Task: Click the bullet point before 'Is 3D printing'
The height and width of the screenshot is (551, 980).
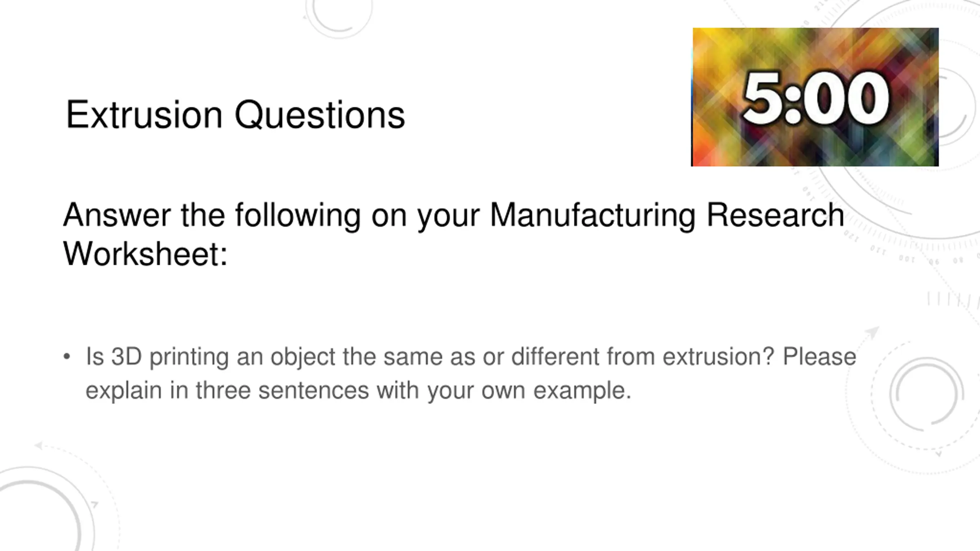Action: point(67,357)
